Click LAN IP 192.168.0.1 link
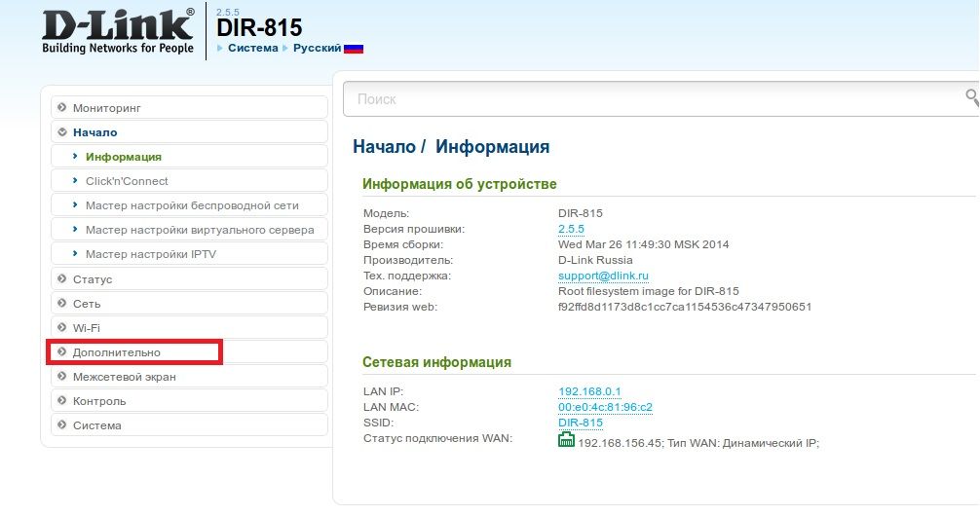This screenshot has width=980, height=516. [x=589, y=391]
